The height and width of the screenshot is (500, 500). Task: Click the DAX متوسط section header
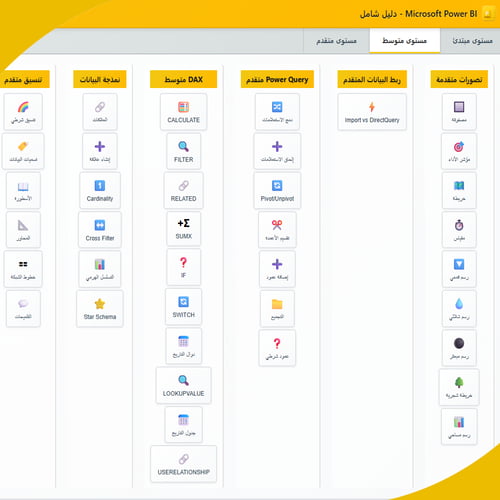point(183,79)
